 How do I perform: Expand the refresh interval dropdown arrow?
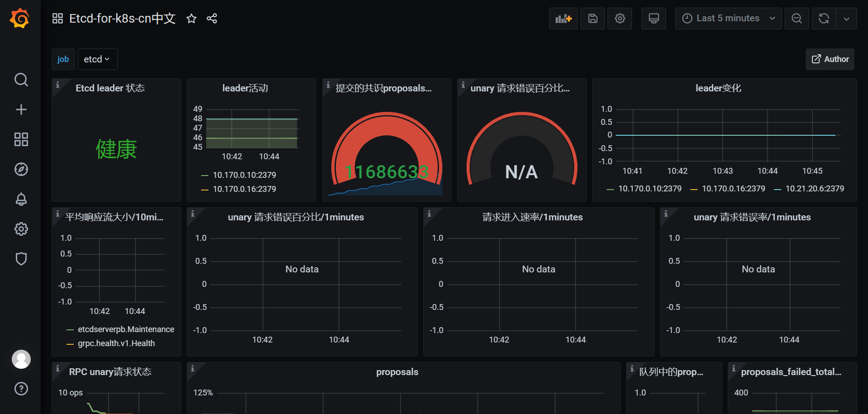click(x=846, y=19)
